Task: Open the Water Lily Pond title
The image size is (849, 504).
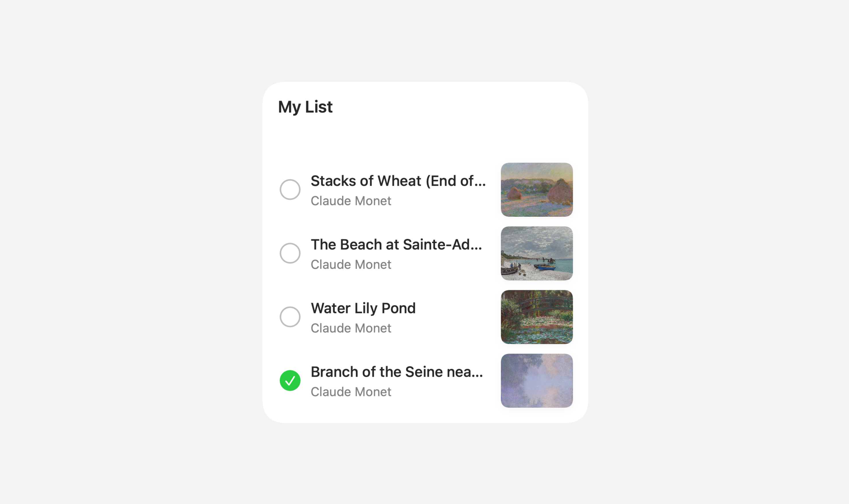Action: point(363,308)
